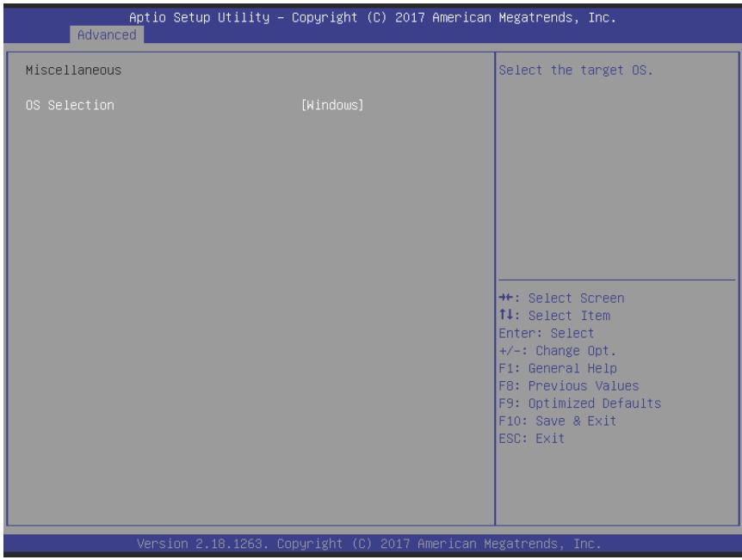
Task: Click the F8: Previous Values hint
Action: coord(569,385)
